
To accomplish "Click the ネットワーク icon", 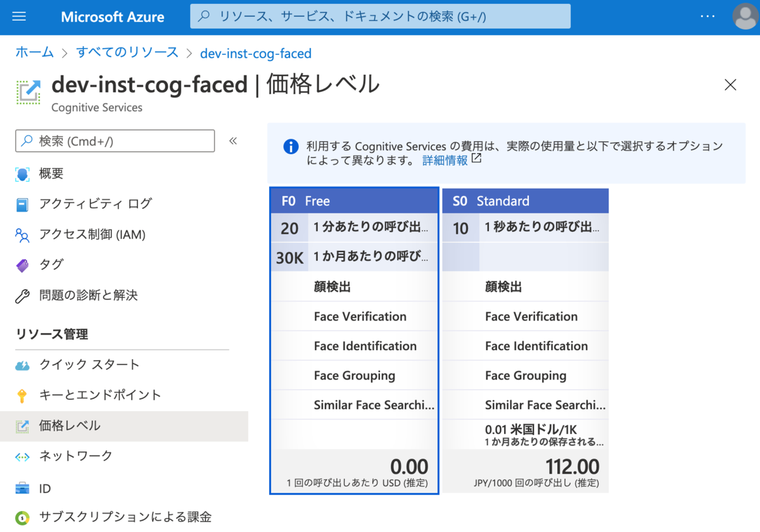I will 22,457.
